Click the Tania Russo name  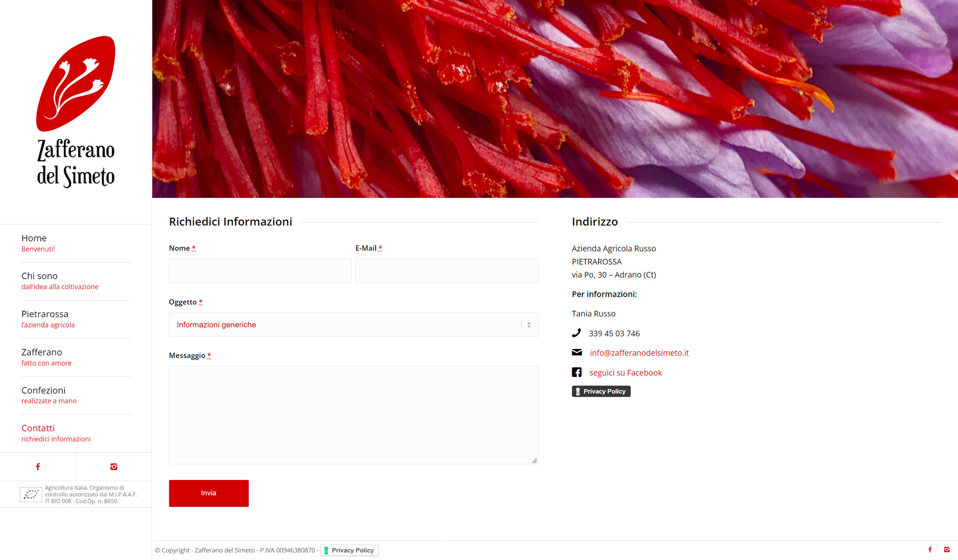(594, 313)
